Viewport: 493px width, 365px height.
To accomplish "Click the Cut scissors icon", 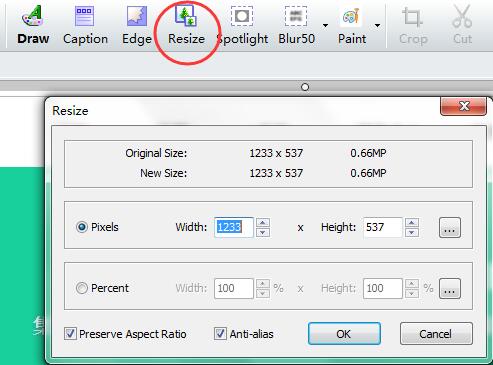I will [462, 16].
